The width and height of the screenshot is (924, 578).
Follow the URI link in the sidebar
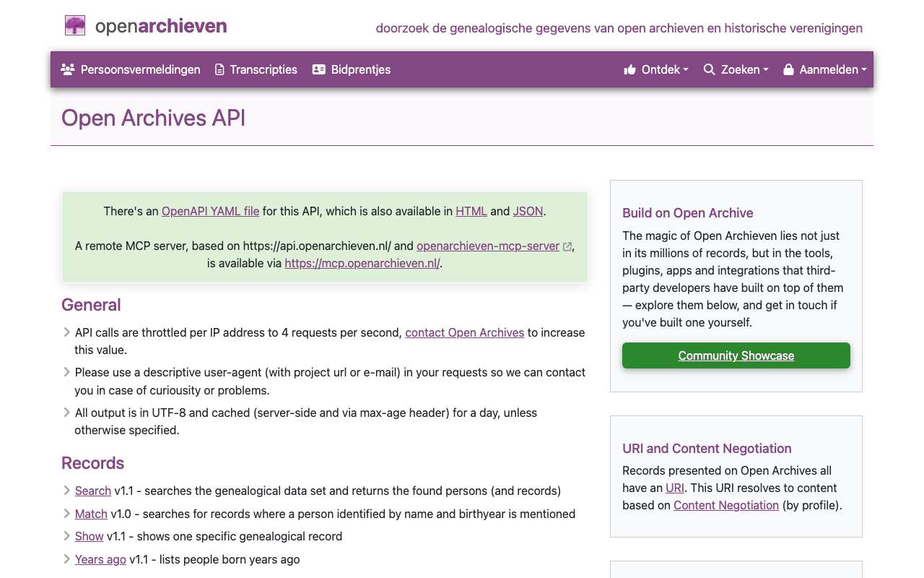point(675,488)
